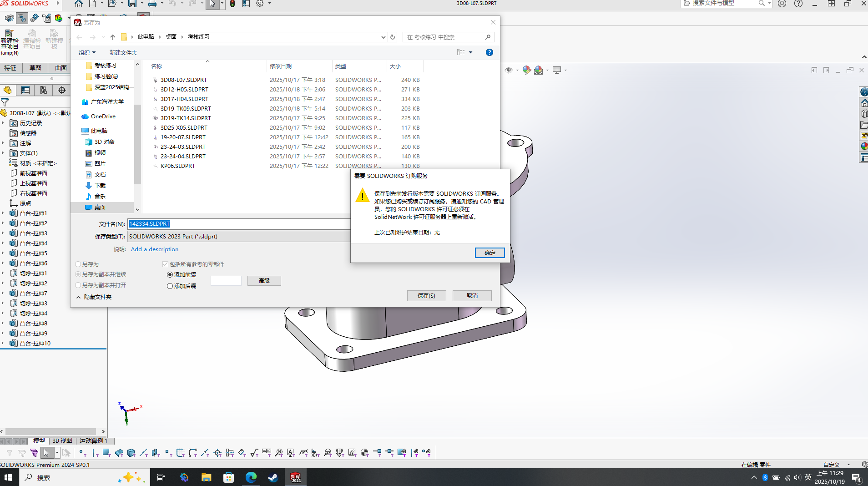Image resolution: width=868 pixels, height=486 pixels.
Task: Switch to the '模型' bottom tab
Action: tap(39, 440)
